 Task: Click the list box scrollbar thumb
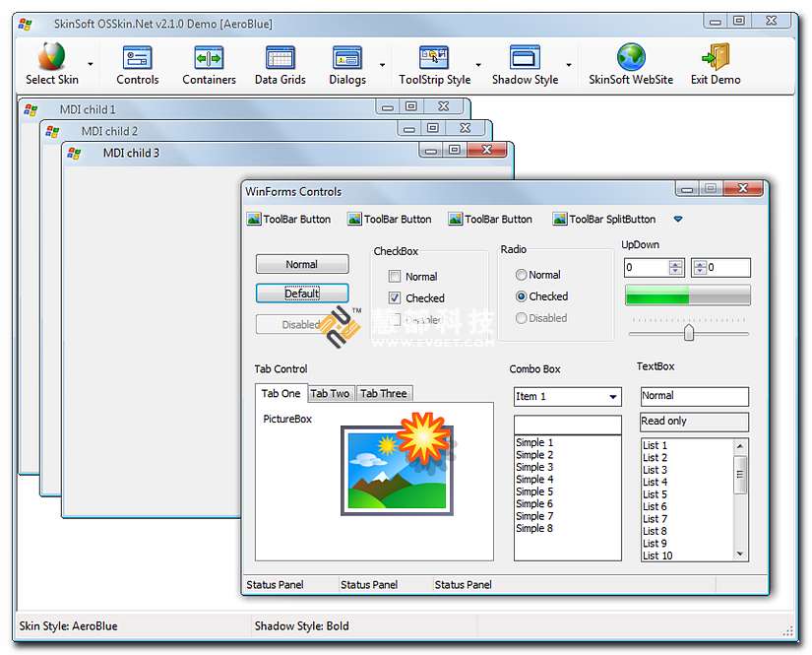click(x=740, y=474)
